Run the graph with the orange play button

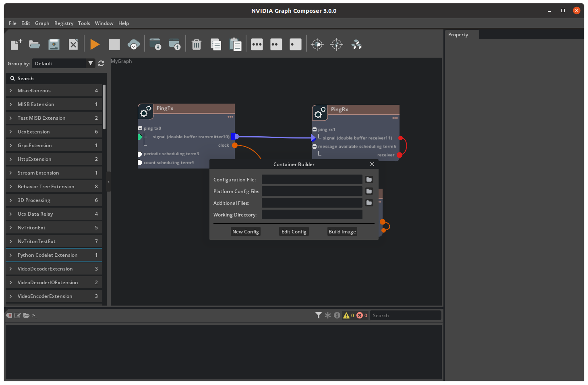(x=95, y=44)
